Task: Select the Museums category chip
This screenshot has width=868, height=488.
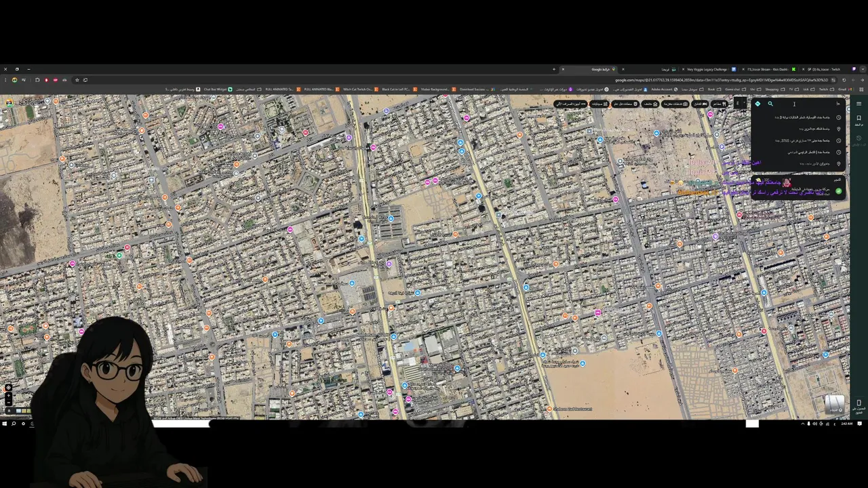Action: click(650, 104)
